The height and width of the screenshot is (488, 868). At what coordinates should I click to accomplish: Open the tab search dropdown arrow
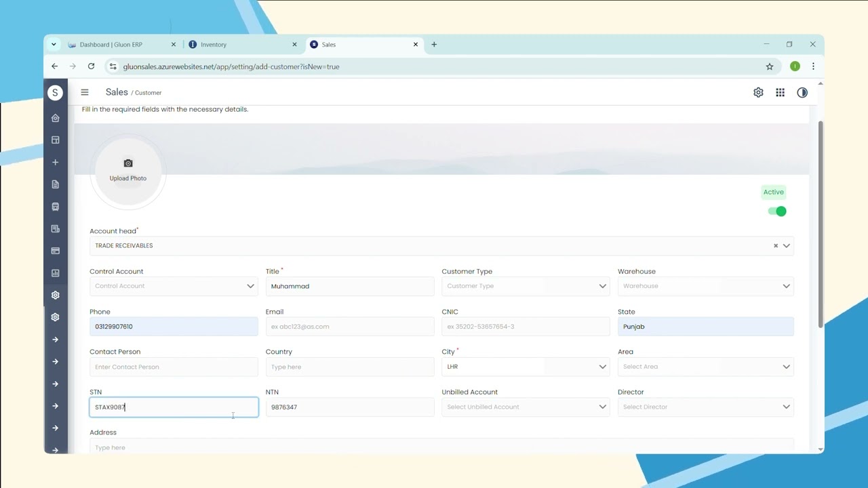click(x=54, y=45)
